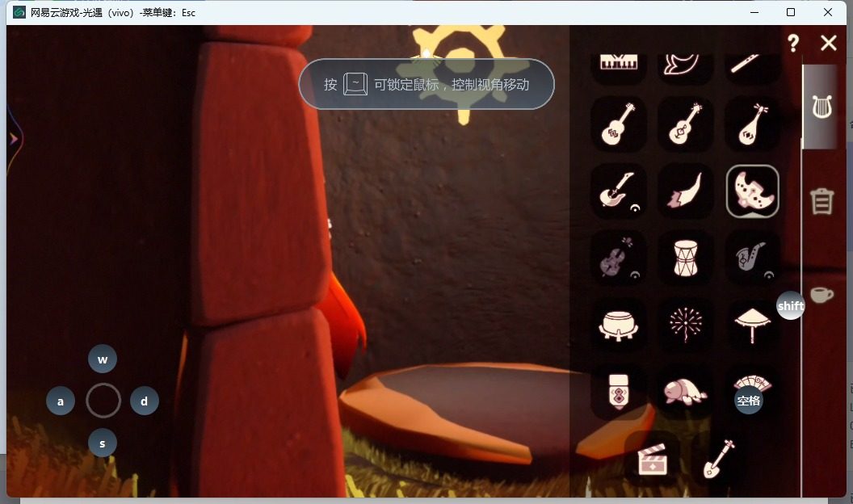Pick the lute pipa instrument

click(752, 124)
